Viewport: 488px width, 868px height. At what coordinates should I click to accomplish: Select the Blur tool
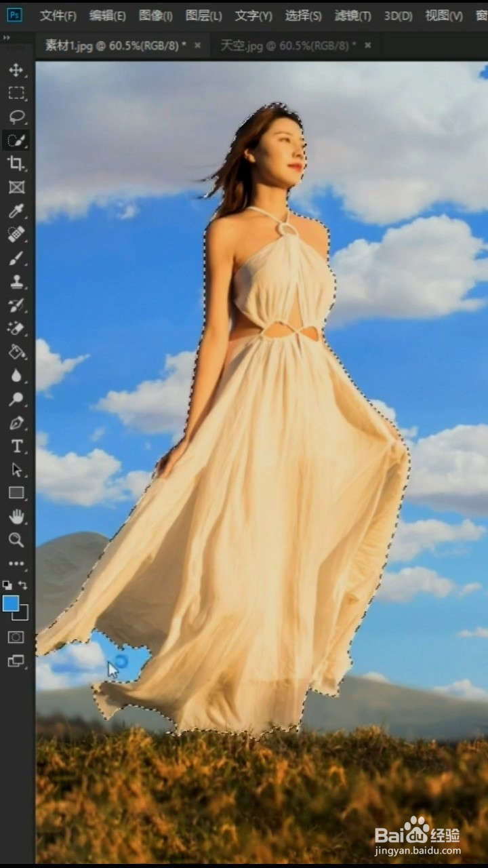[x=16, y=376]
